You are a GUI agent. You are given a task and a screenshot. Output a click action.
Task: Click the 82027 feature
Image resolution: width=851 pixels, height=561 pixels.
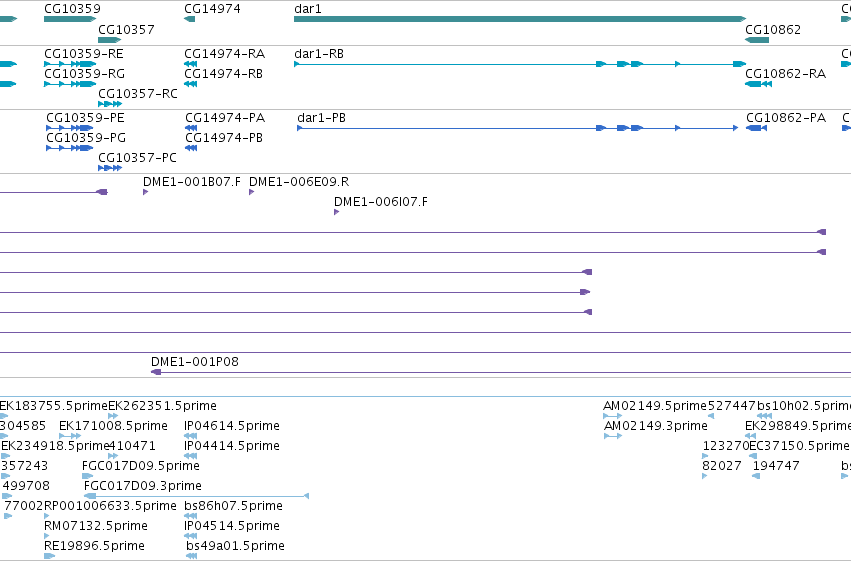[704, 476]
